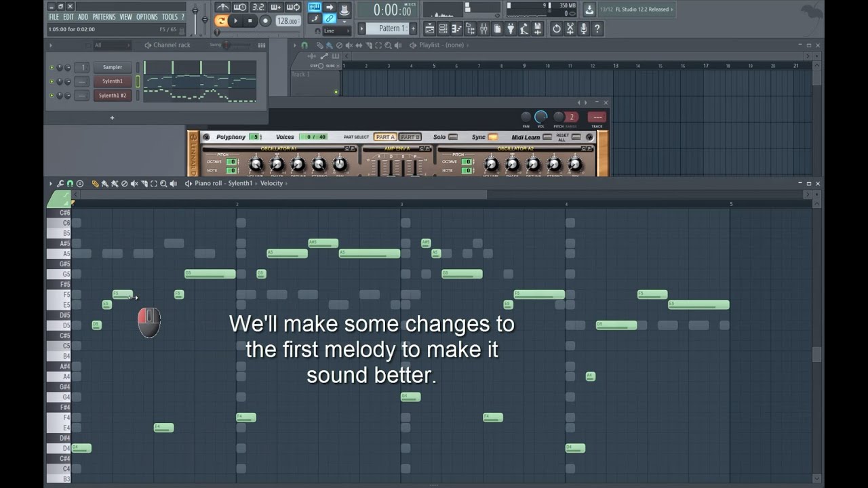
Task: Enable overdub blend recording icon
Action: [x=275, y=7]
